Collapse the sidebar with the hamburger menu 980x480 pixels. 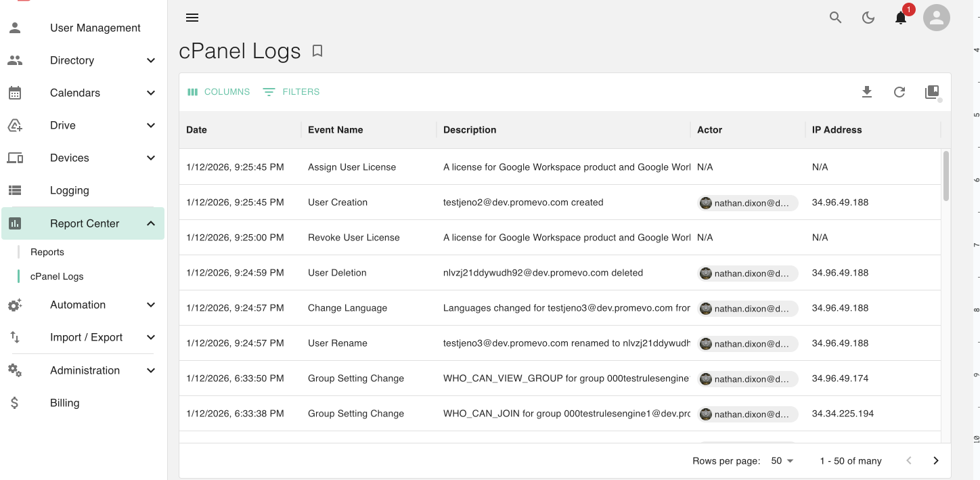click(192, 18)
